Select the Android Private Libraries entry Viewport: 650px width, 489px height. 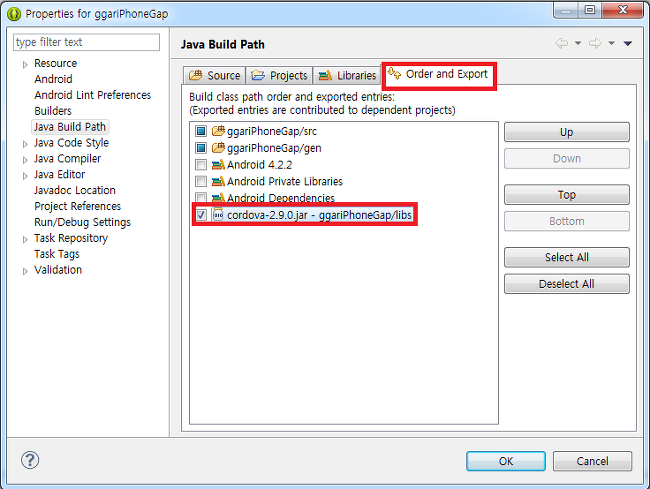point(284,182)
